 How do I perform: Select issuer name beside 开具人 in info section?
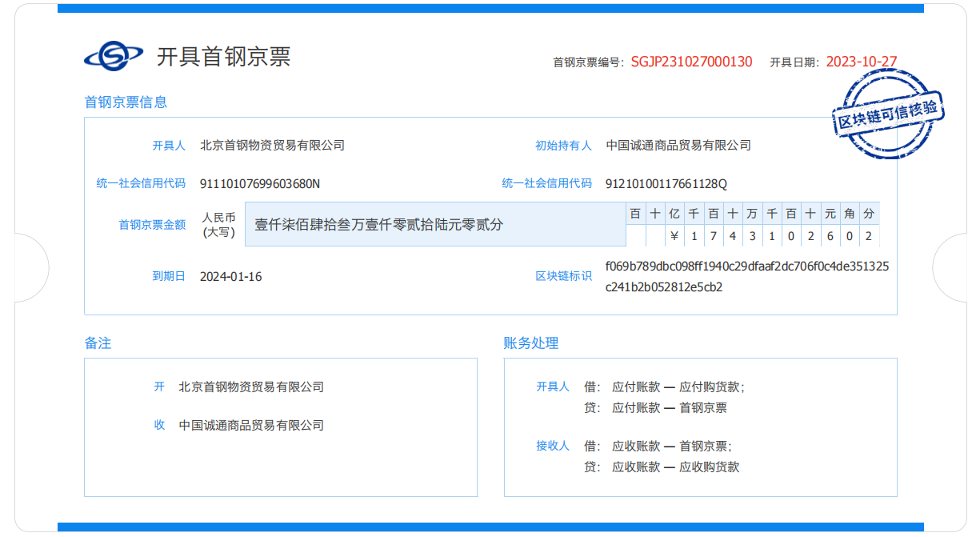coord(272,146)
